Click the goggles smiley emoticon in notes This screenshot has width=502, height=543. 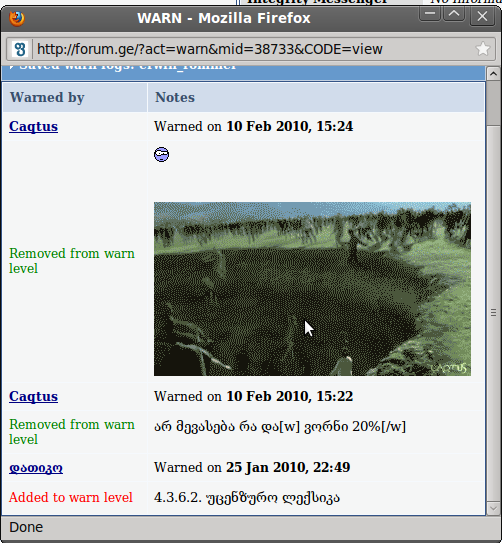click(x=161, y=154)
